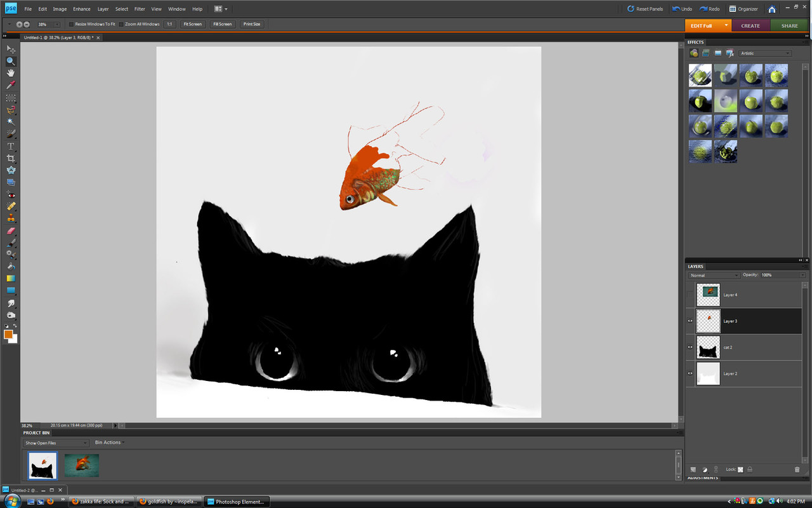Show All effects in Effects panel
This screenshot has width=812, height=508.
(x=730, y=53)
